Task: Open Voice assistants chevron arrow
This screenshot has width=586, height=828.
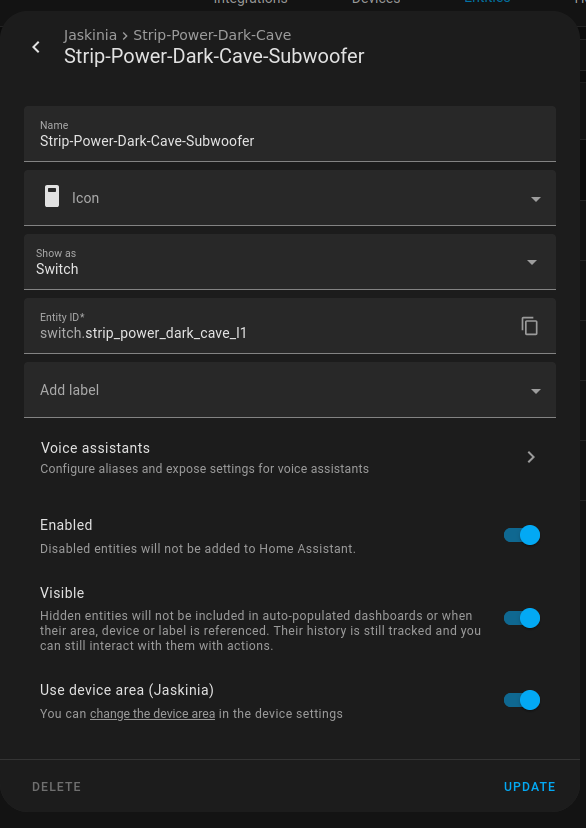Action: pyautogui.click(x=531, y=457)
